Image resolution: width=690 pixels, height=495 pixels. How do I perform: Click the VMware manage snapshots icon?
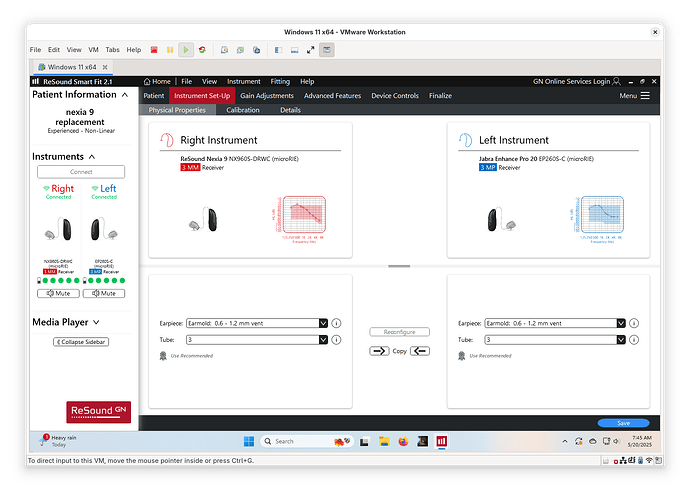click(257, 50)
